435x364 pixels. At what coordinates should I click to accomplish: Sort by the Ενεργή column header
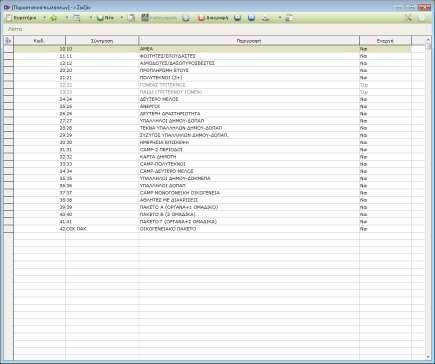(x=385, y=41)
